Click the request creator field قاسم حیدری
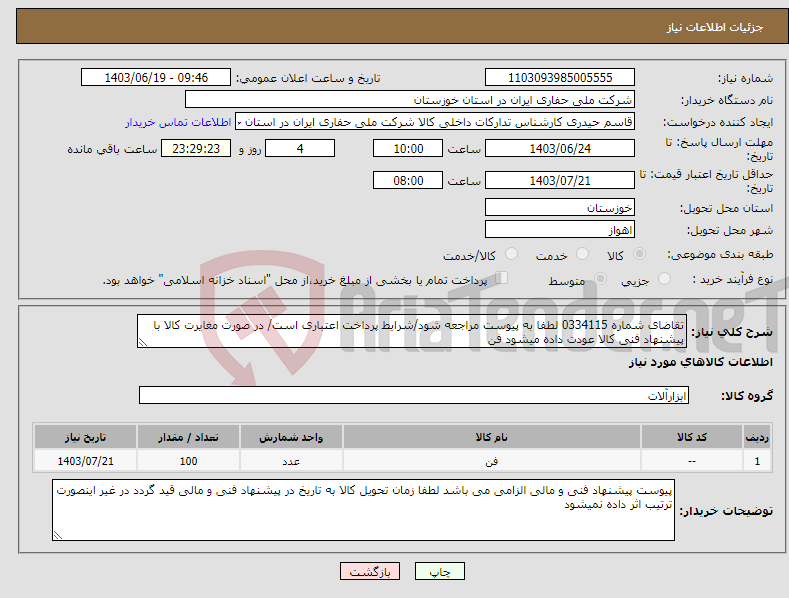This screenshot has width=789, height=598. pyautogui.click(x=435, y=122)
